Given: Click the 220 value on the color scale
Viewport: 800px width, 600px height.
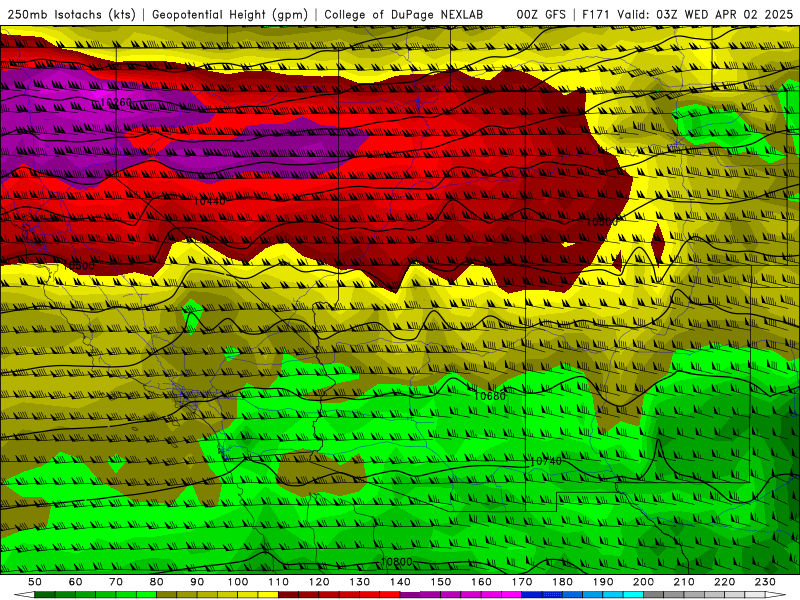Looking at the screenshot, I should 724,582.
